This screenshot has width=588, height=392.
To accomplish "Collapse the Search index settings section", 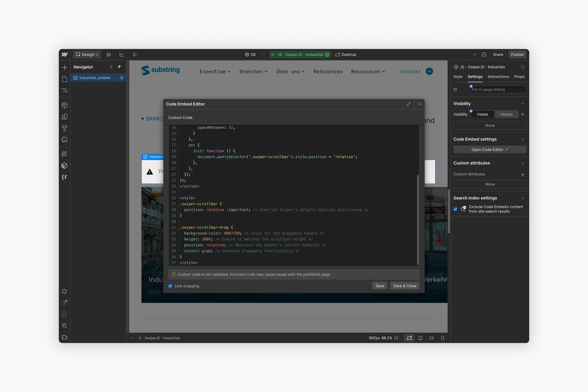I will (523, 198).
